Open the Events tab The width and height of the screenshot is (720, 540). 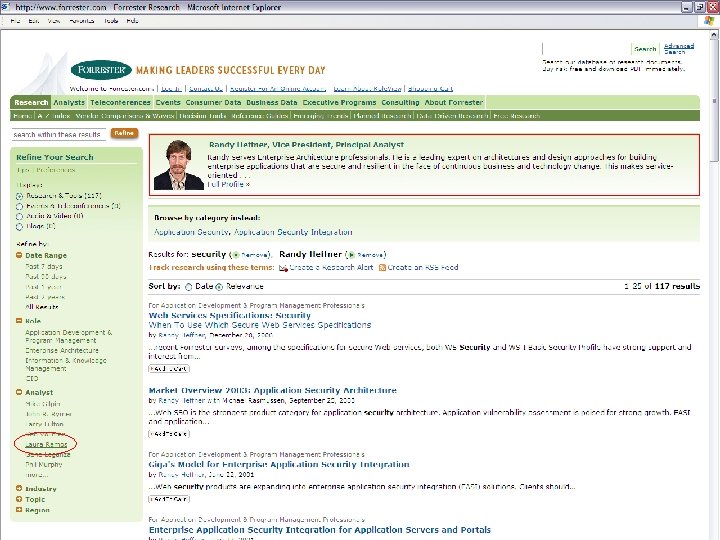[x=168, y=102]
